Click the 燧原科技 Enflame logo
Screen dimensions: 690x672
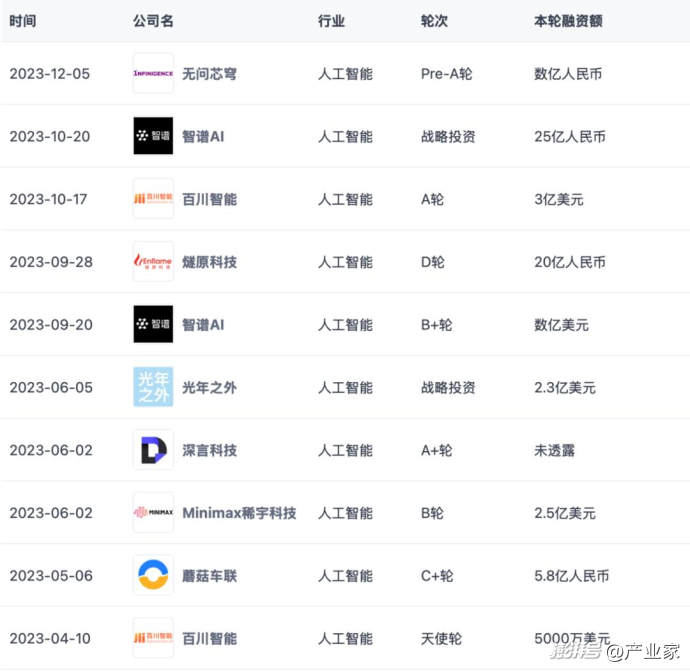tap(153, 261)
